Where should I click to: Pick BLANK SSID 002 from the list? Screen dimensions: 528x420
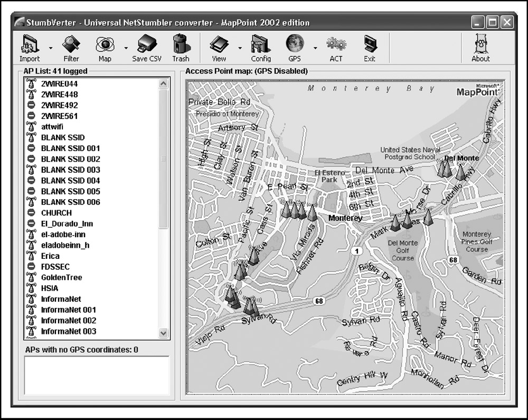pos(70,159)
